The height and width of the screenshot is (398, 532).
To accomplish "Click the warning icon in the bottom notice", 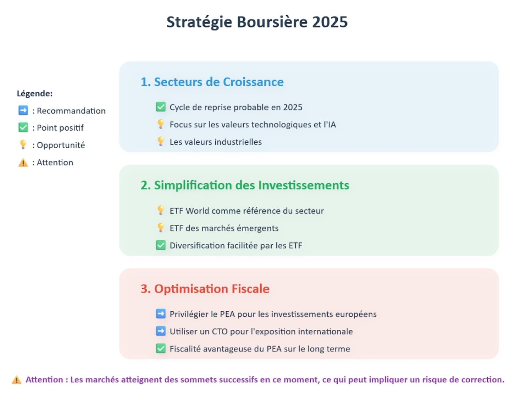I will [16, 380].
